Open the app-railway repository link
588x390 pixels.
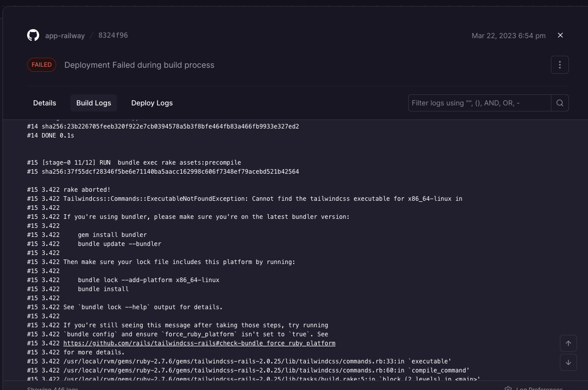tap(65, 36)
